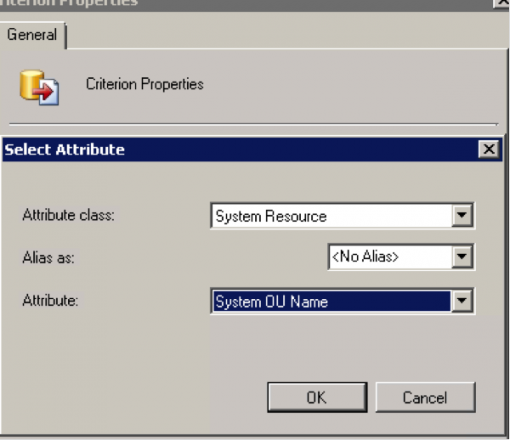The width and height of the screenshot is (510, 440).
Task: Select the General tab
Action: tap(32, 35)
